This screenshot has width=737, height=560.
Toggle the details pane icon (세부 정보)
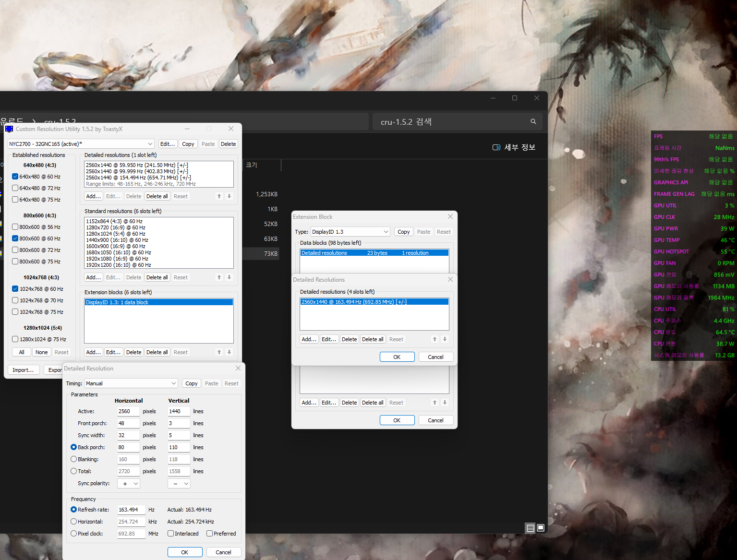[x=496, y=147]
